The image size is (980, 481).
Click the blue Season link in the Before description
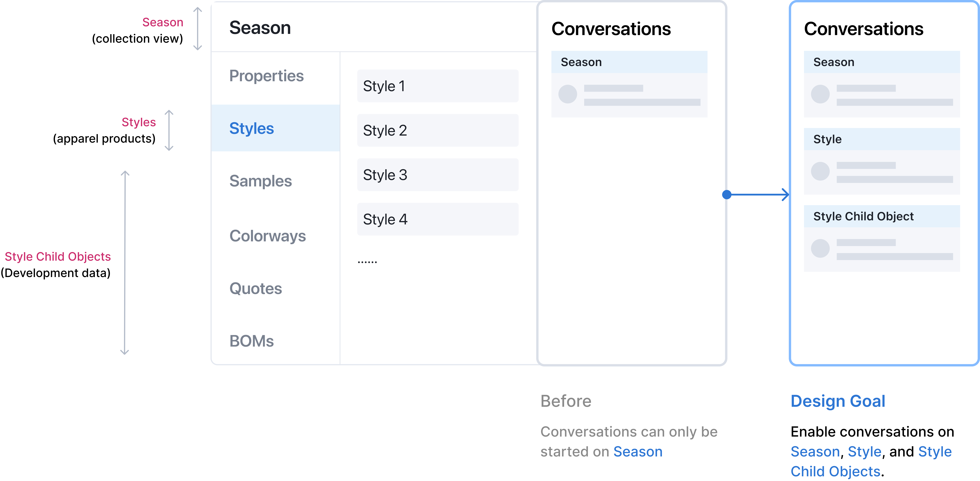638,452
